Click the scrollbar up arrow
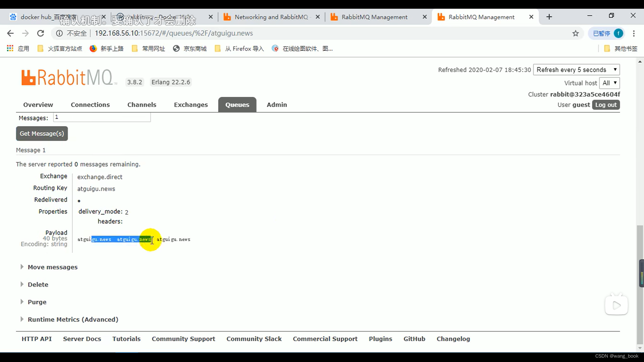 click(640, 62)
